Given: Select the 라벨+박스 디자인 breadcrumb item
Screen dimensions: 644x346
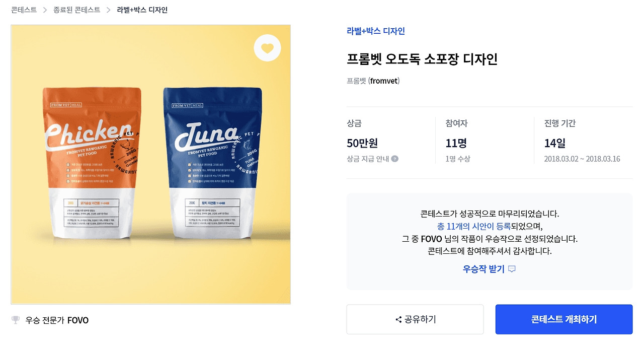Looking at the screenshot, I should pyautogui.click(x=142, y=10).
